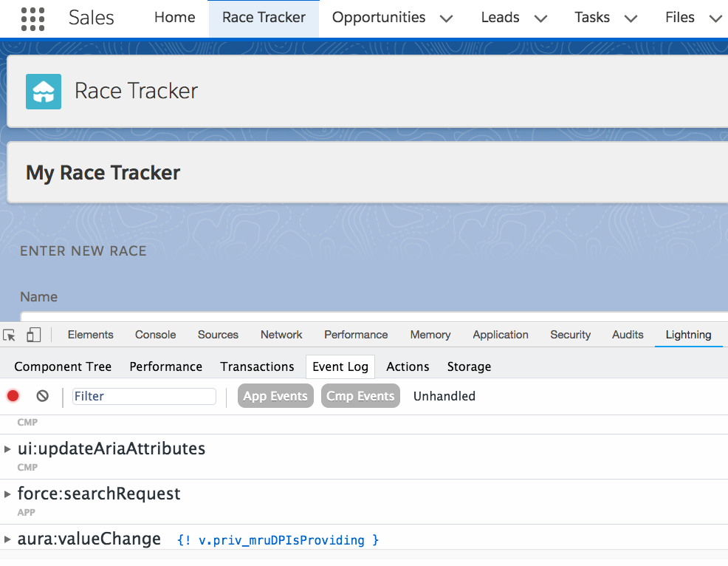728x566 pixels.
Task: Expand the force:searchRequest event entry
Action: [x=8, y=494]
